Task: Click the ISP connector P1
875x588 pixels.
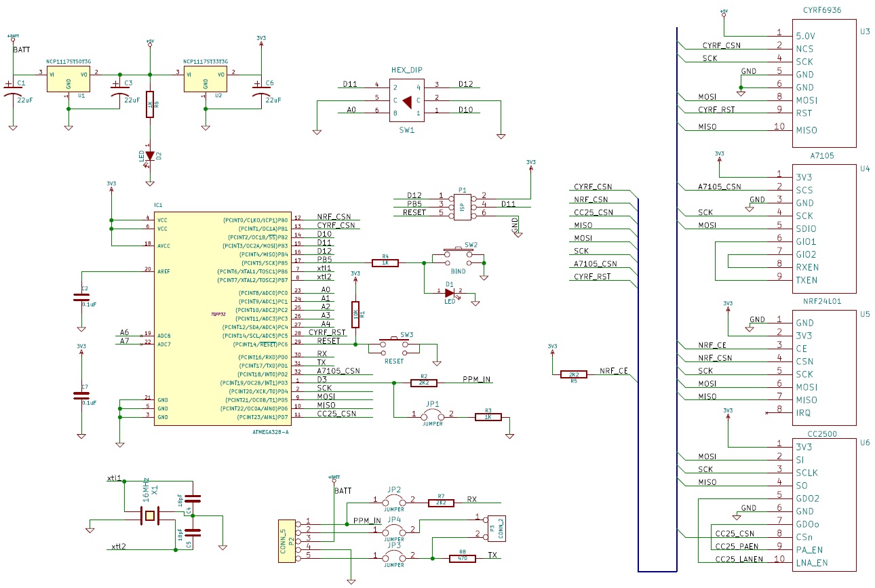Action: coord(462,204)
